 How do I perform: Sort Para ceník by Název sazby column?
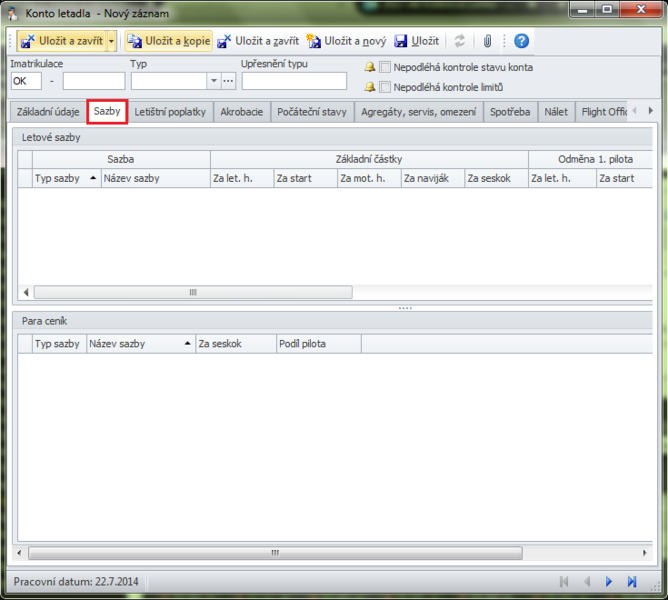[139, 343]
